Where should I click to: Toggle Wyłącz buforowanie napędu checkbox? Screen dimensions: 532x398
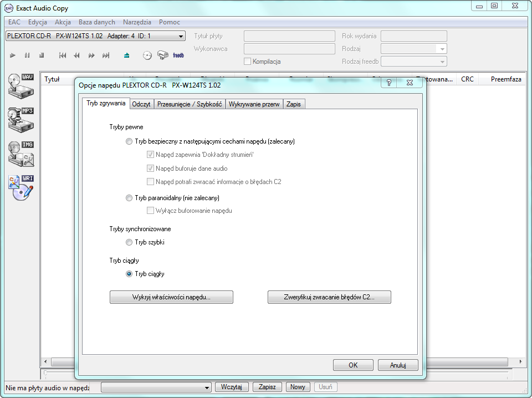tap(150, 211)
